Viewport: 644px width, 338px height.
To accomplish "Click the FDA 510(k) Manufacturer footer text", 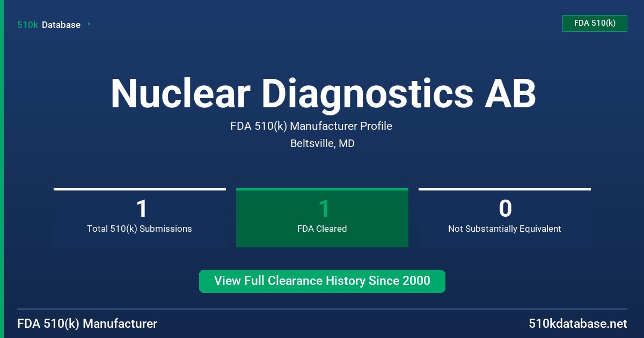I will (x=87, y=324).
